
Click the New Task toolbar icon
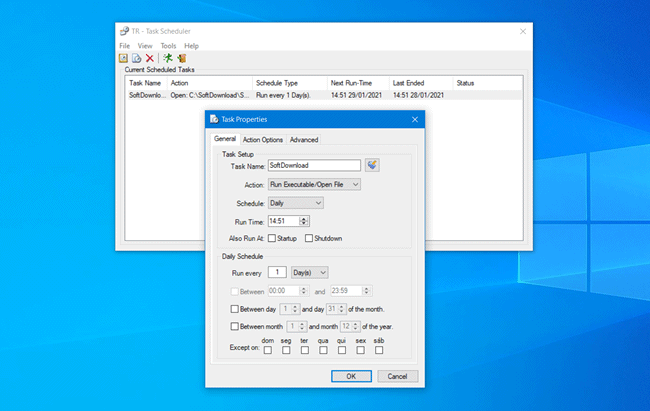(123, 58)
